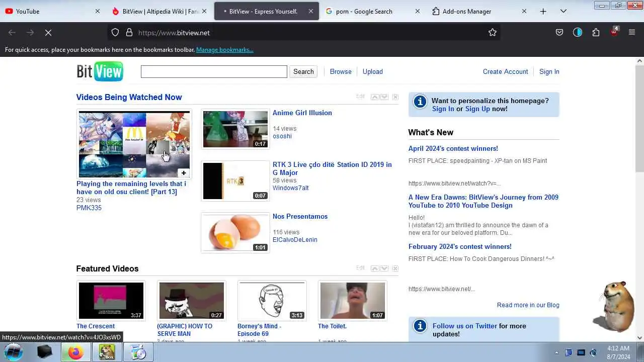
Task: Open A New Era Dawns blog post
Action: pos(484,201)
